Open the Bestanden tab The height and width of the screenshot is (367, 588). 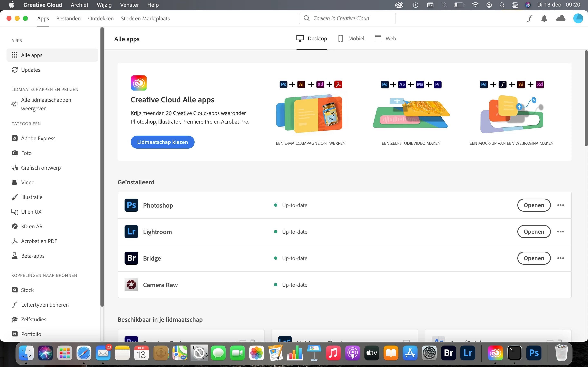pyautogui.click(x=68, y=18)
